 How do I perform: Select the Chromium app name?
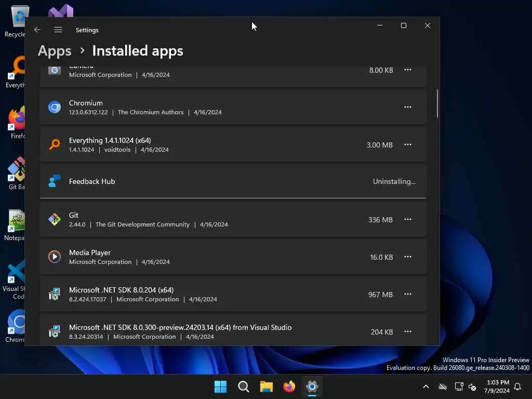tap(86, 103)
